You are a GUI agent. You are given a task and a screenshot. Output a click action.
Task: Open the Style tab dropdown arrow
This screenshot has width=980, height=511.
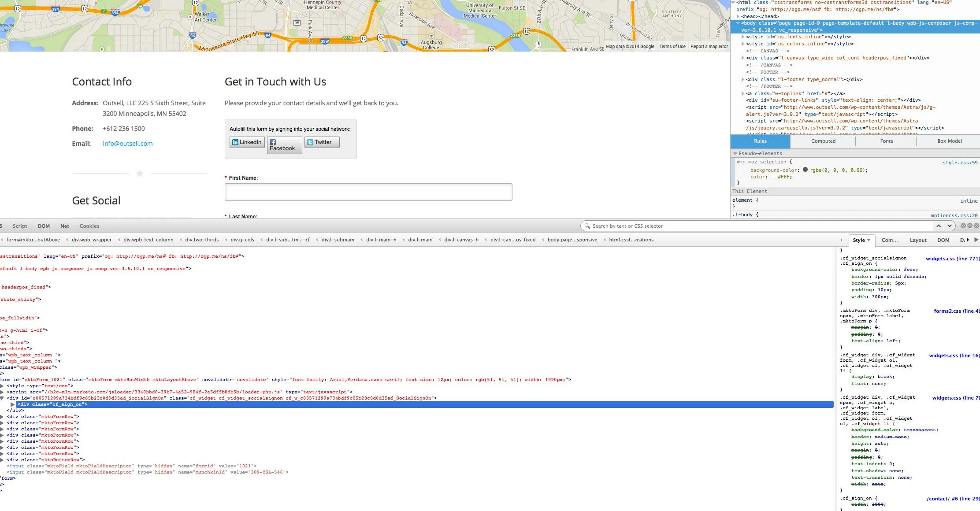[869, 241]
